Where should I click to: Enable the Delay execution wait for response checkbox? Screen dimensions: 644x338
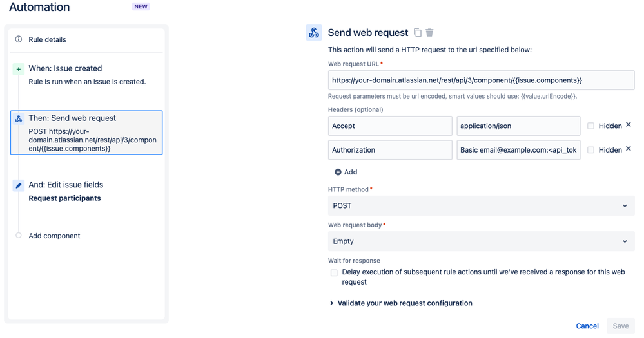pos(334,273)
